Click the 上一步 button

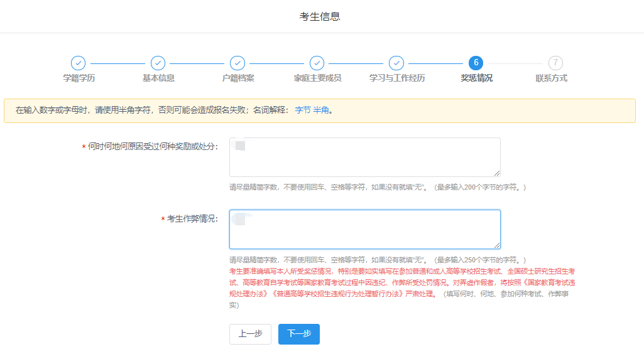coord(250,334)
